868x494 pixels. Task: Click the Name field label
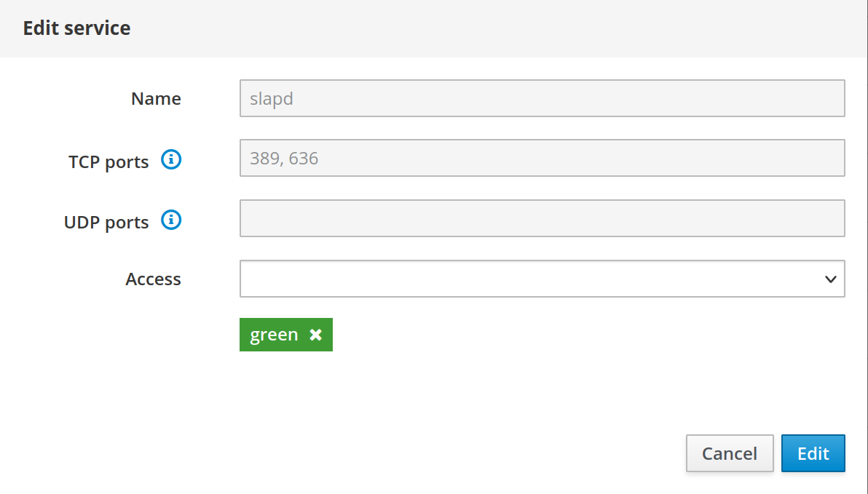(x=156, y=99)
